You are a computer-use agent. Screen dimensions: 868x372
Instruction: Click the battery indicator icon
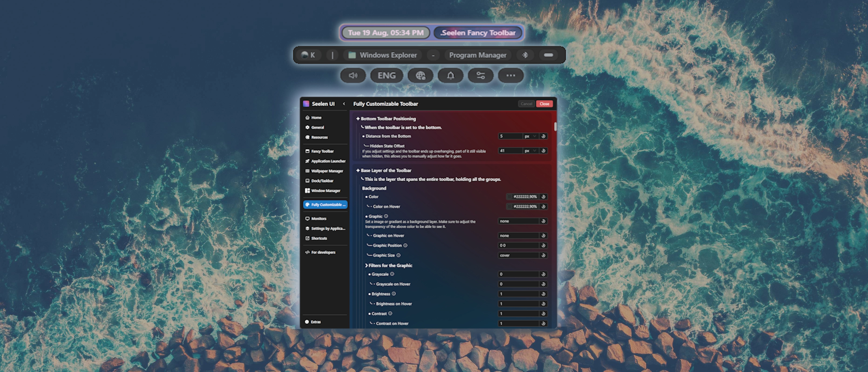click(x=548, y=55)
